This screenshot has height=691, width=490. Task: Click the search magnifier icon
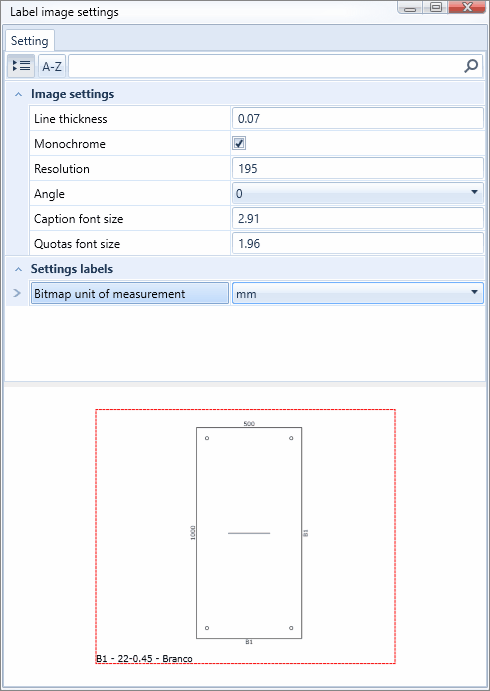(x=471, y=67)
